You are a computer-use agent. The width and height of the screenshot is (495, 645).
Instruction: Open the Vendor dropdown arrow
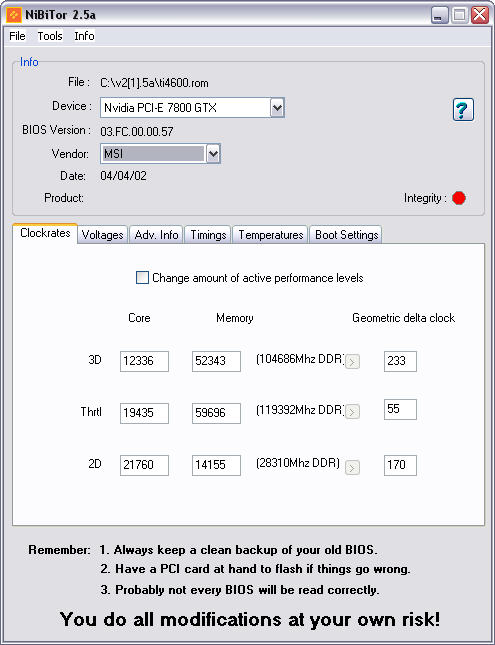[213, 154]
